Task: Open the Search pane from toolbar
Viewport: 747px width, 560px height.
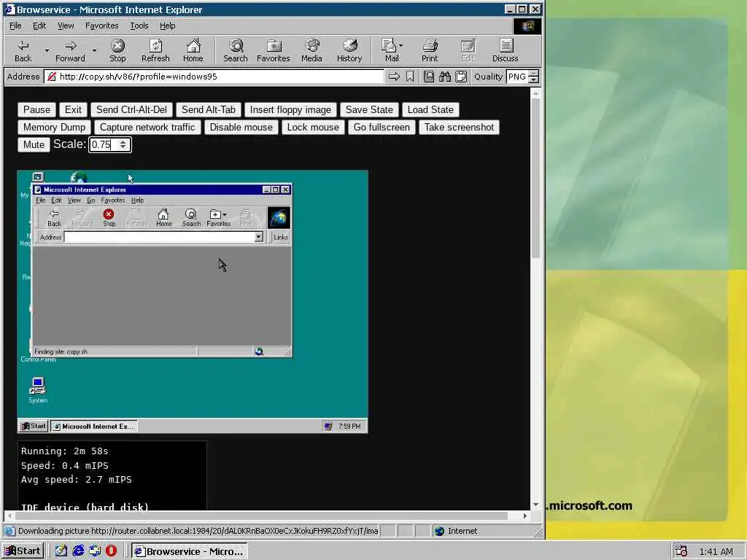Action: click(236, 50)
